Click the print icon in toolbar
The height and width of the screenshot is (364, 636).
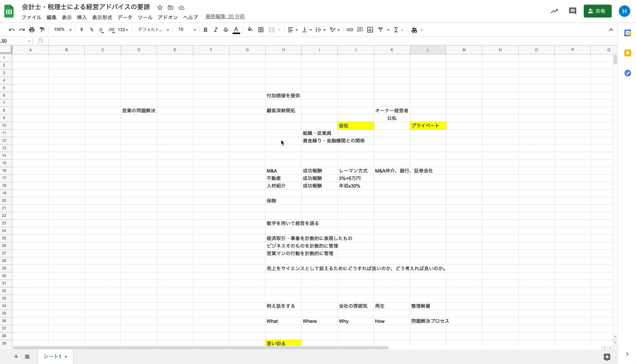pos(32,30)
